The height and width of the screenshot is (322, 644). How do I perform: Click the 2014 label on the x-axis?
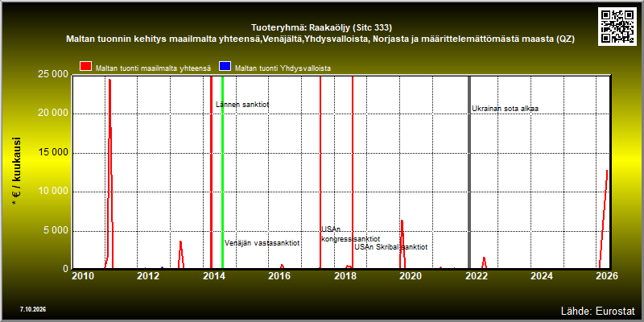pyautogui.click(x=213, y=276)
